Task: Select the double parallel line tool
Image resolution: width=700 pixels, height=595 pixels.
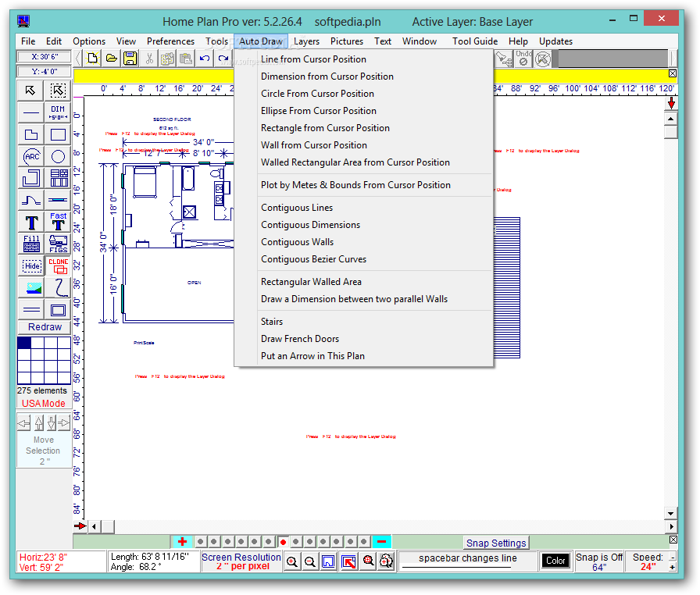Action: 30,309
